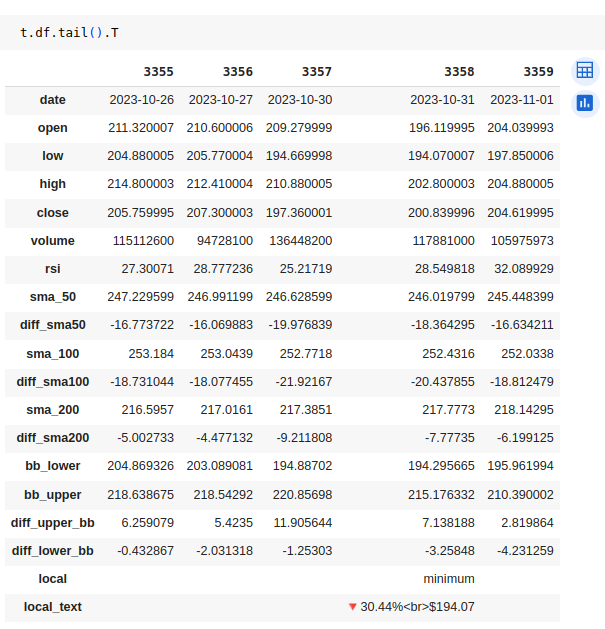Click the 'local' row label
Screen dimensions: 605x629
point(53,579)
